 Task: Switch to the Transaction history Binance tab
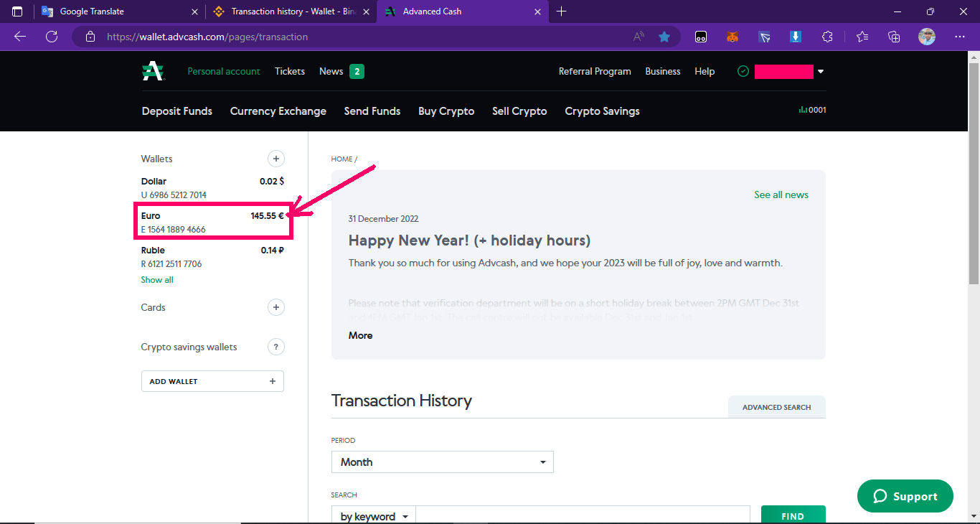point(291,11)
